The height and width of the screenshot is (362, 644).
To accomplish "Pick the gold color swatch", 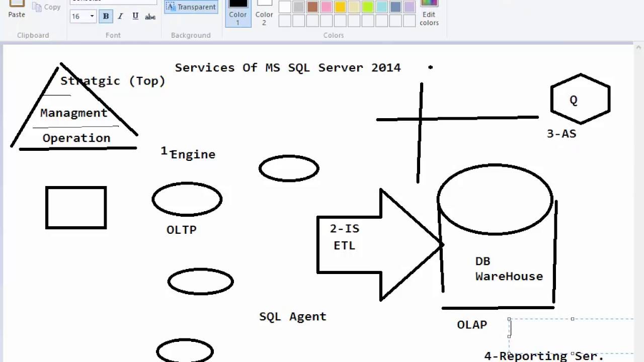I will tap(340, 7).
